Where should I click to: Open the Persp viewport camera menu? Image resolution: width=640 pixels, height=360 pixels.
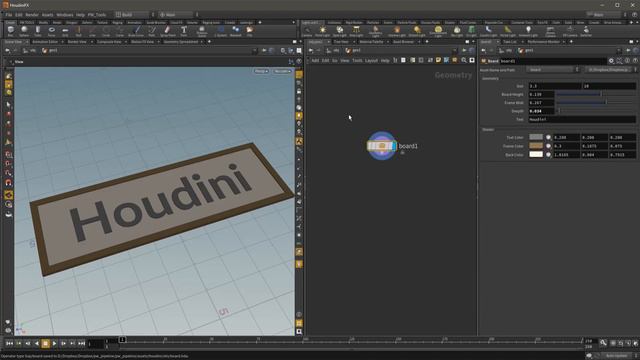[261, 71]
